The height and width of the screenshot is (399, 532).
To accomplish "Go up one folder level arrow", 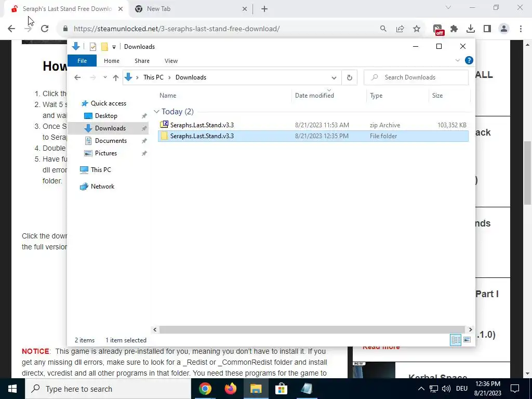I will point(116,78).
